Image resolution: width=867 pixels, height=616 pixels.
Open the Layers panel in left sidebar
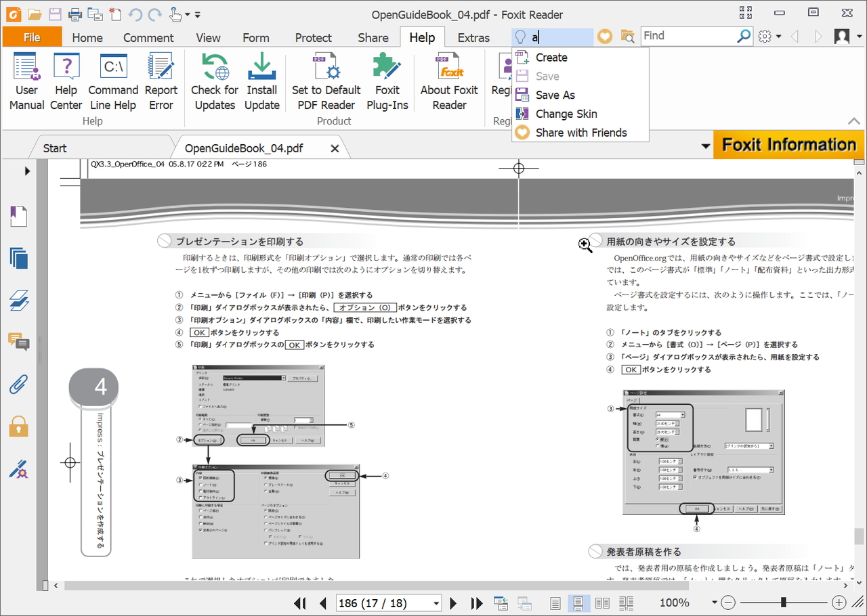[18, 300]
